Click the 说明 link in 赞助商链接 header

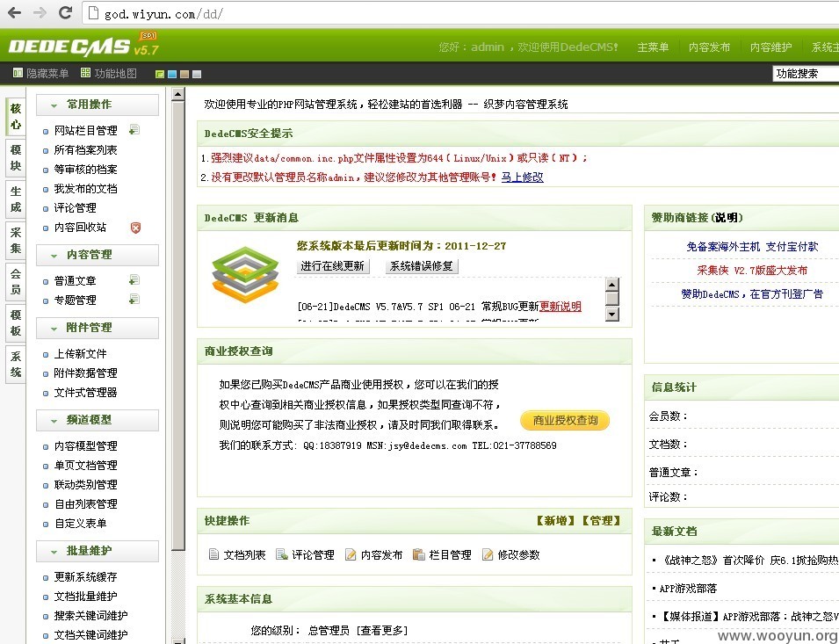pos(727,218)
